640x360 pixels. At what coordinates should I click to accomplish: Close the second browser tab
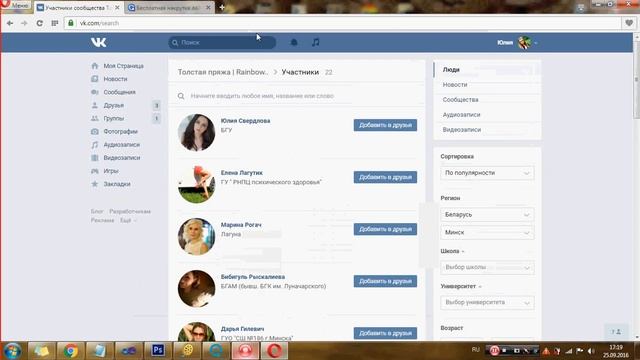(208, 7)
